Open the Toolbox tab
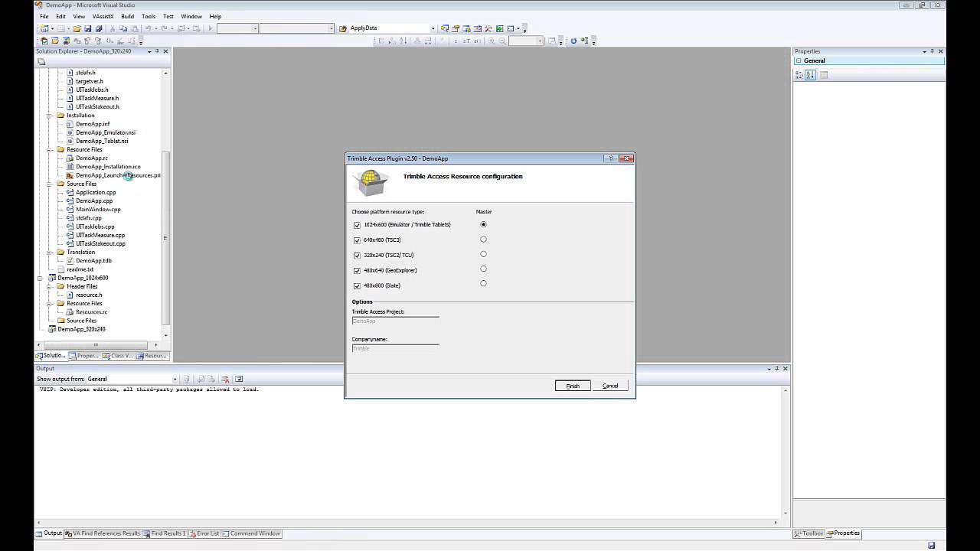Screen dimensions: 980x551 [x=808, y=533]
